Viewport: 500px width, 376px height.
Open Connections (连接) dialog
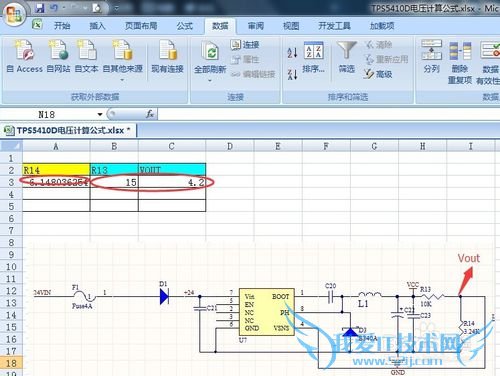[245, 44]
